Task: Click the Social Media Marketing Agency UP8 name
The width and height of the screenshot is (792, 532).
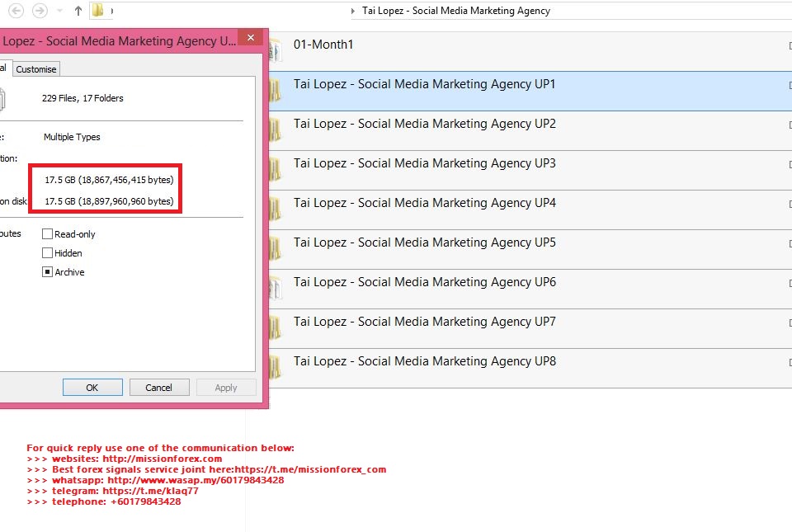Action: tap(424, 361)
